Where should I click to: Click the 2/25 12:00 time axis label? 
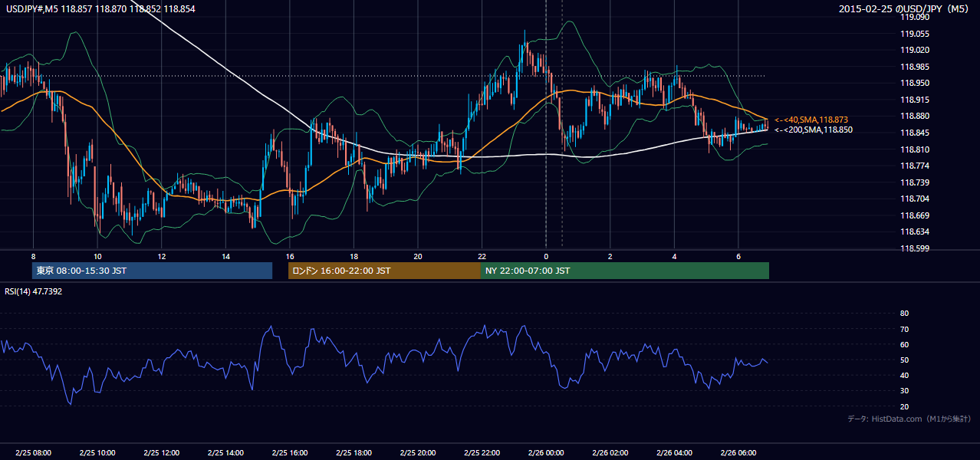(x=162, y=453)
